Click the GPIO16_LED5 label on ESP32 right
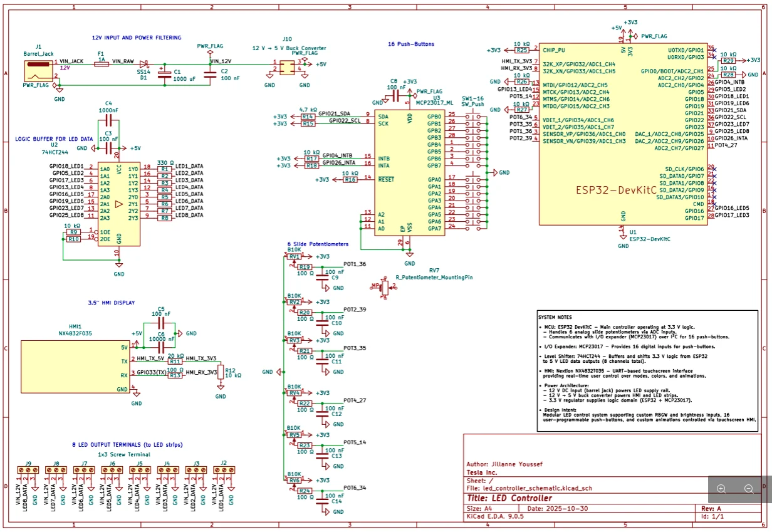 (732, 208)
